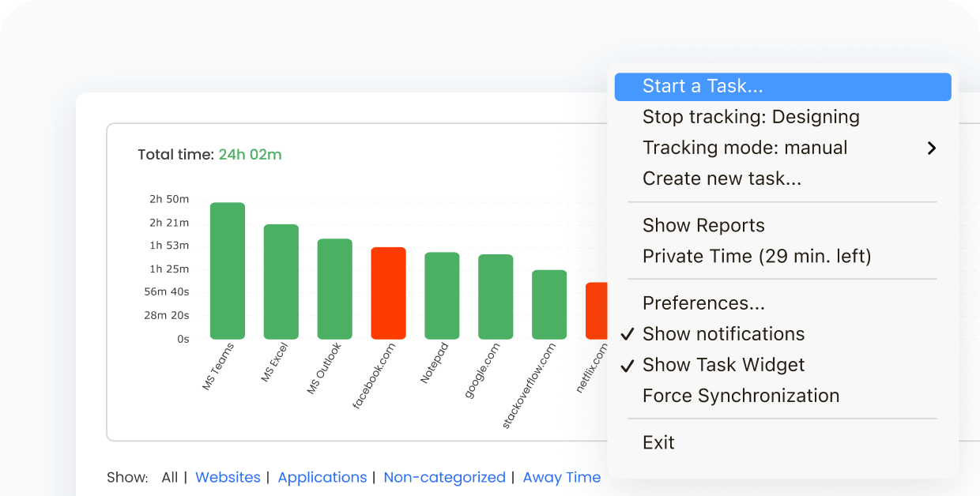Exit the application via the menu
The image size is (980, 496).
(658, 442)
